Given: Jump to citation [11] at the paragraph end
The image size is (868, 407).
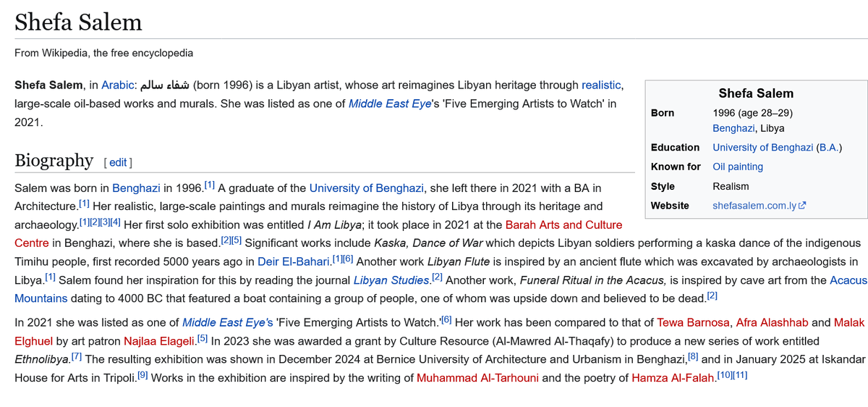Looking at the screenshot, I should (x=739, y=374).
